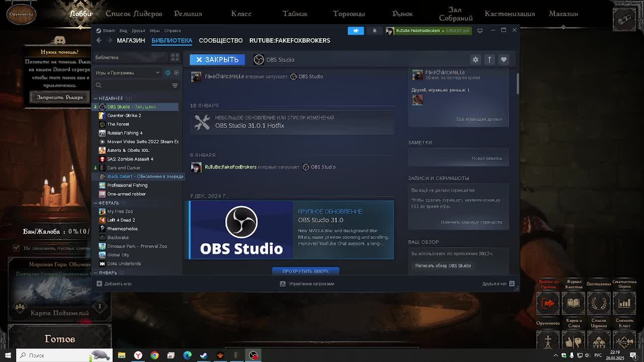Image resolution: width=644 pixels, height=362 pixels.
Task: Click the Windows Start button
Action: coord(8,355)
